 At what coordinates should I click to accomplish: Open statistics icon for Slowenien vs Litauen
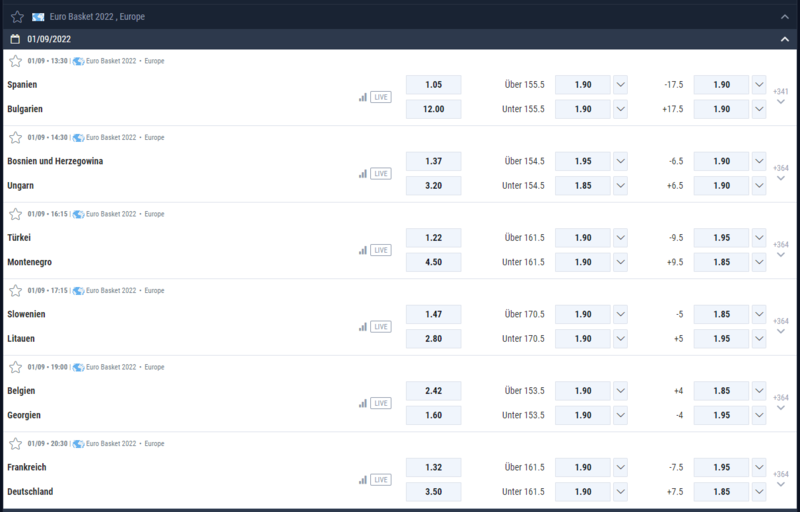(363, 326)
